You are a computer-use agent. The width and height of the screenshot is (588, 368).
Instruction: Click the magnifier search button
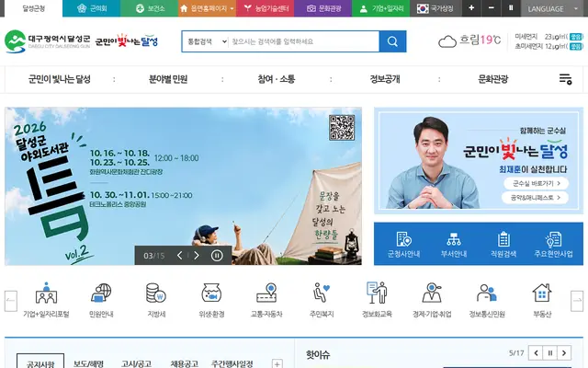click(x=392, y=41)
